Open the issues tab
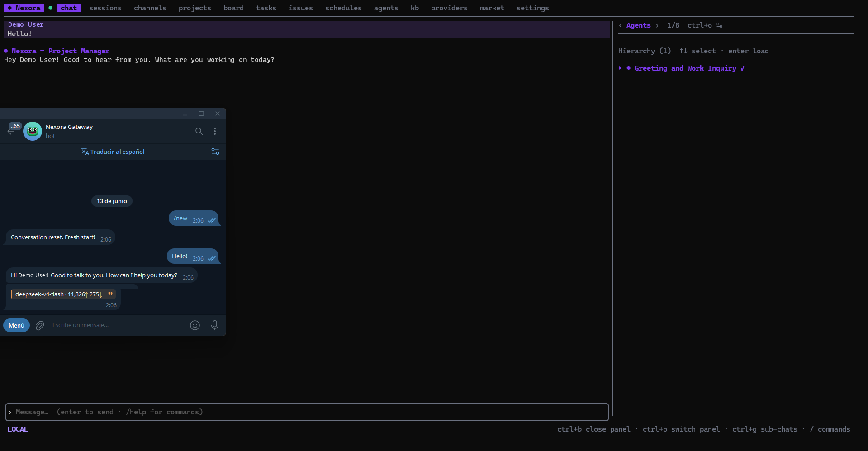Screen dimensions: 868x451 pyautogui.click(x=301, y=8)
